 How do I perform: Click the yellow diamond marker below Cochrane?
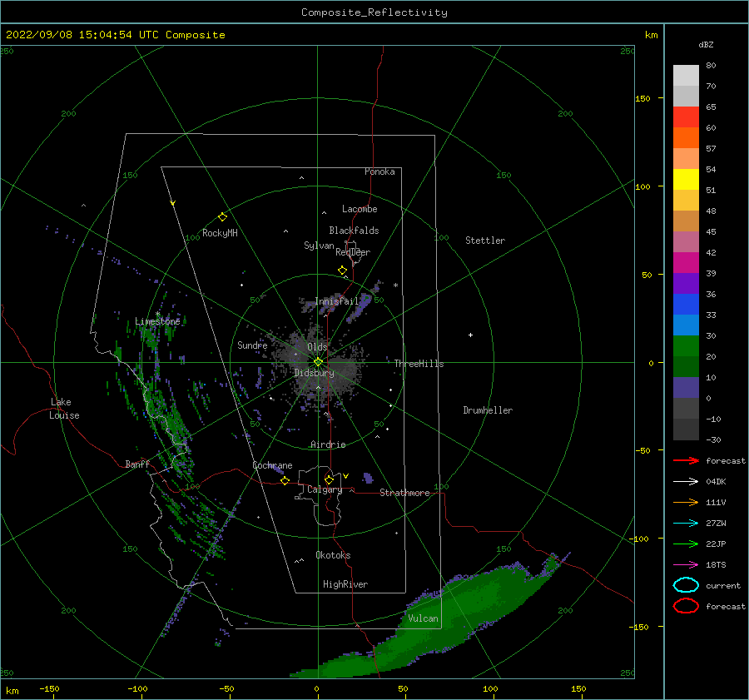(285, 480)
